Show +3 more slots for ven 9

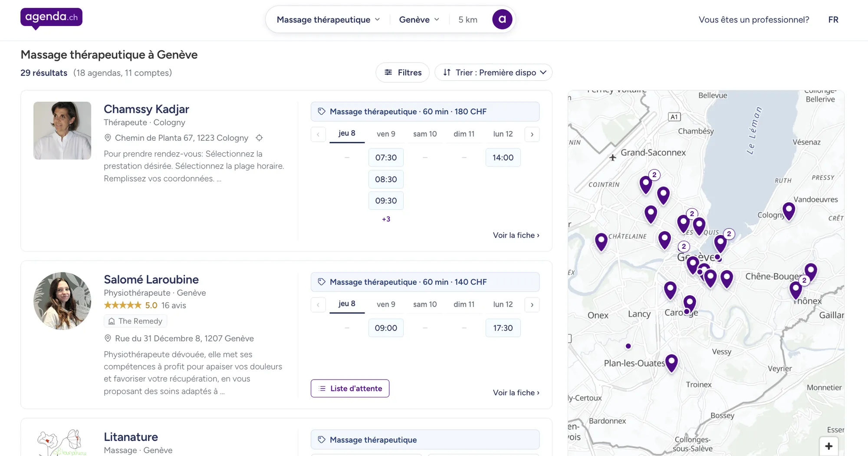[x=386, y=219]
